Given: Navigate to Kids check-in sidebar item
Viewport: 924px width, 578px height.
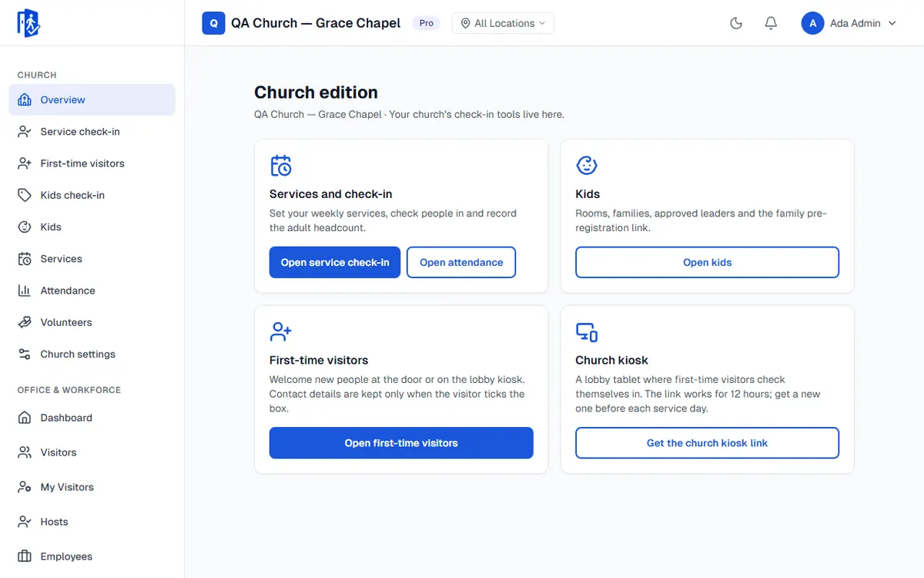Looking at the screenshot, I should tap(92, 195).
